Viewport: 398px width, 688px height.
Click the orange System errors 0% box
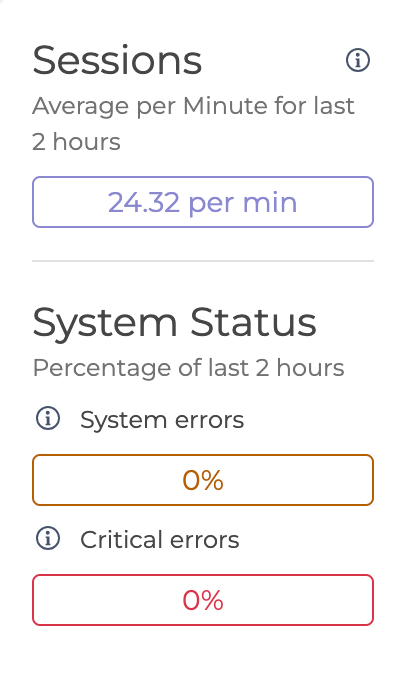coord(203,480)
